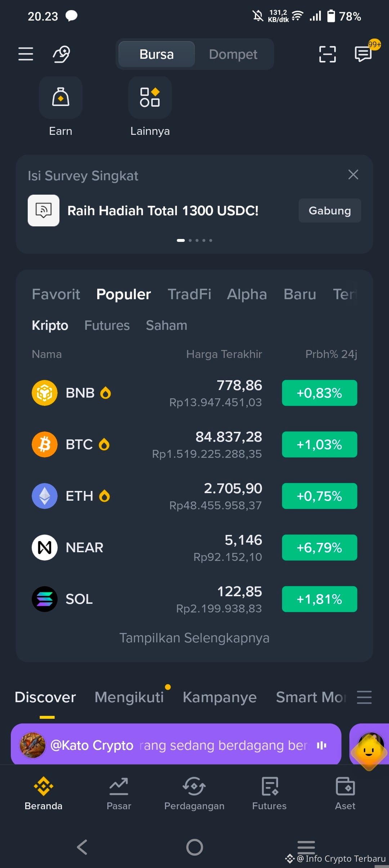The height and width of the screenshot is (868, 389).
Task: Open the messages icon with 99+ badge
Action: coord(363,54)
